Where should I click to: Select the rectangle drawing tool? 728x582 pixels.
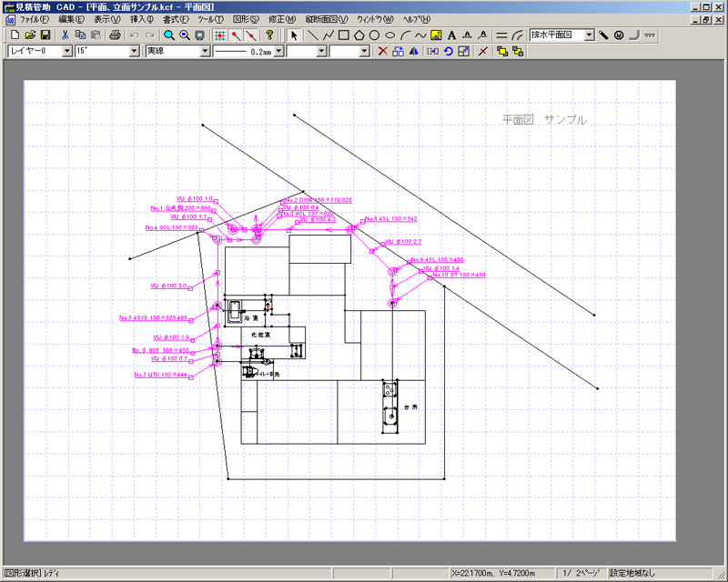(344, 35)
